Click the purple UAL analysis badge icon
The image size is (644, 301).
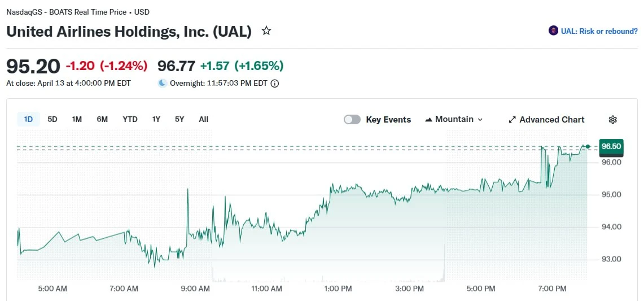[553, 31]
